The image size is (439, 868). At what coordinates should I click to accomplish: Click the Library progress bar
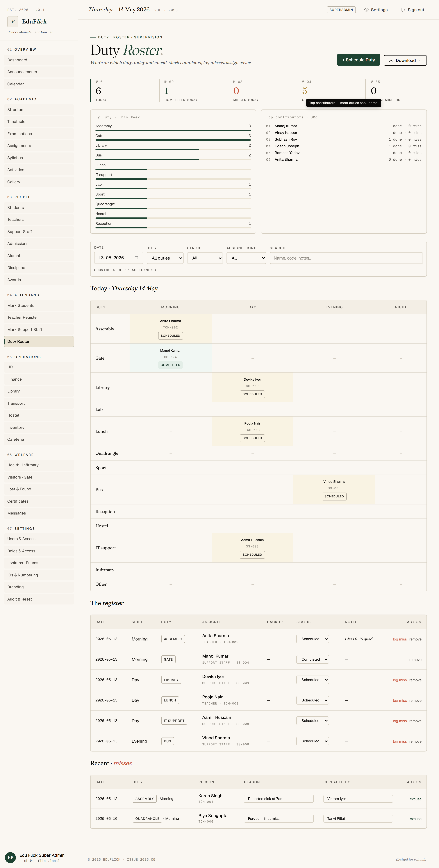coord(173,150)
